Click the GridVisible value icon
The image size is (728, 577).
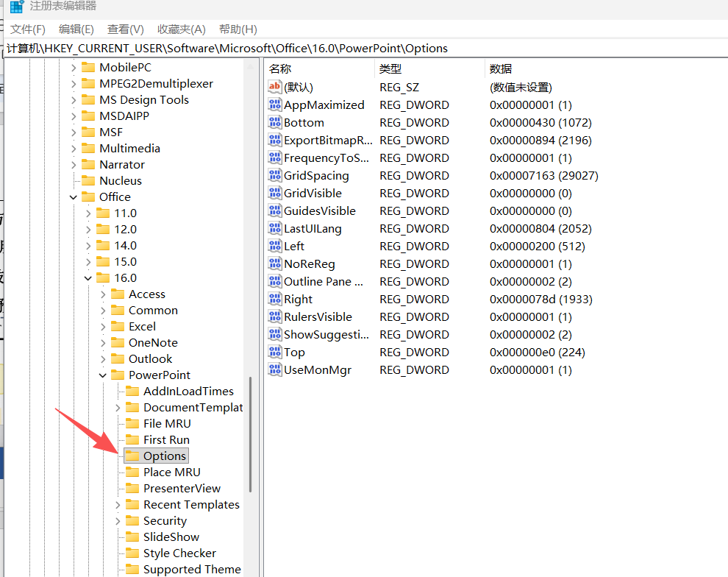[x=275, y=194]
